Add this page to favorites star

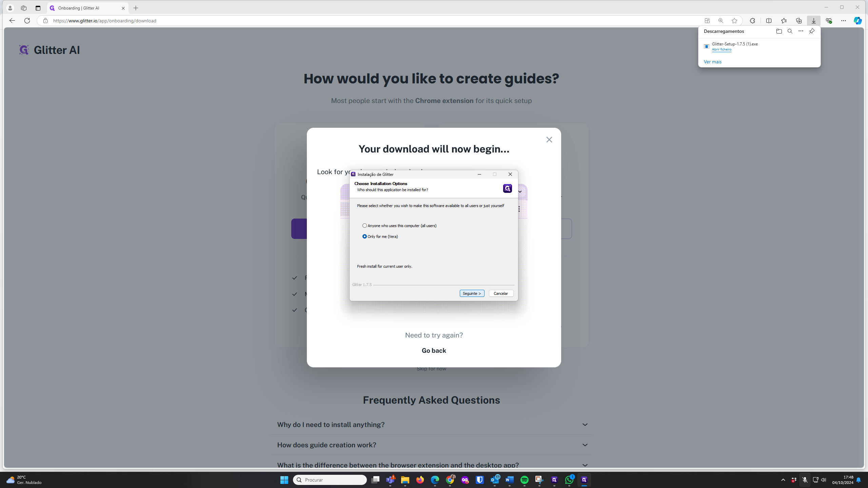click(734, 21)
